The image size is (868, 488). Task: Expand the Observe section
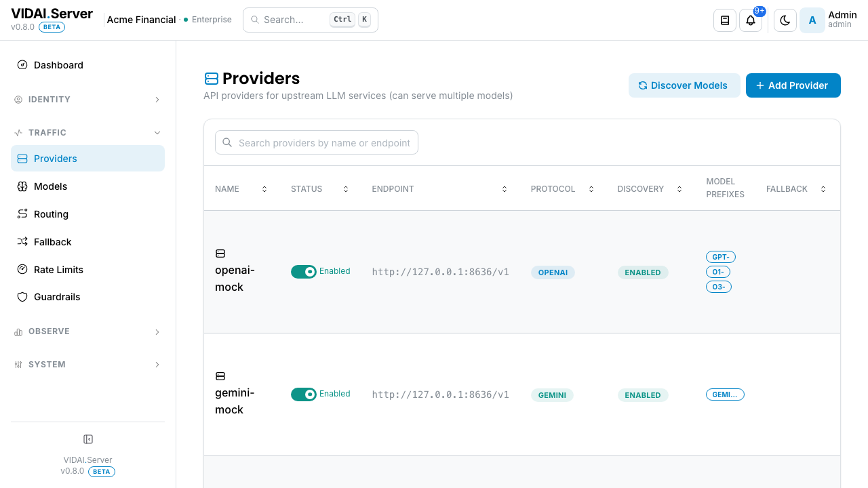pyautogui.click(x=88, y=331)
